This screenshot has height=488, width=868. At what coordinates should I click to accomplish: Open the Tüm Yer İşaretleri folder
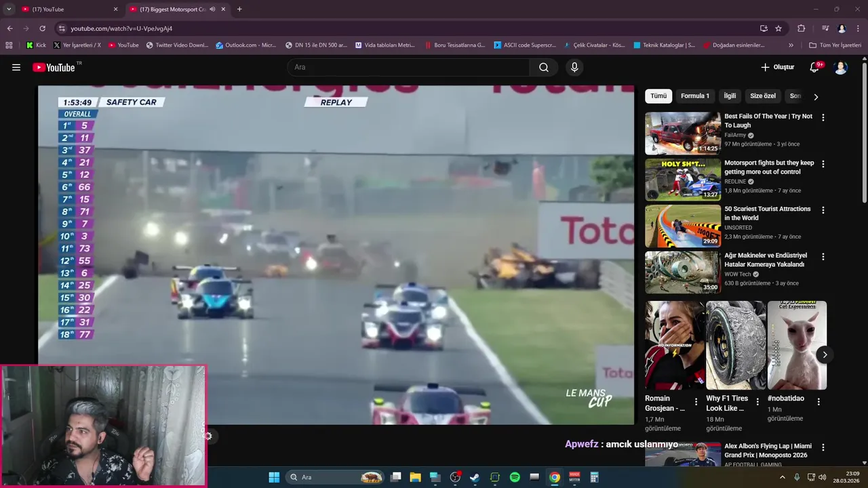pyautogui.click(x=835, y=45)
